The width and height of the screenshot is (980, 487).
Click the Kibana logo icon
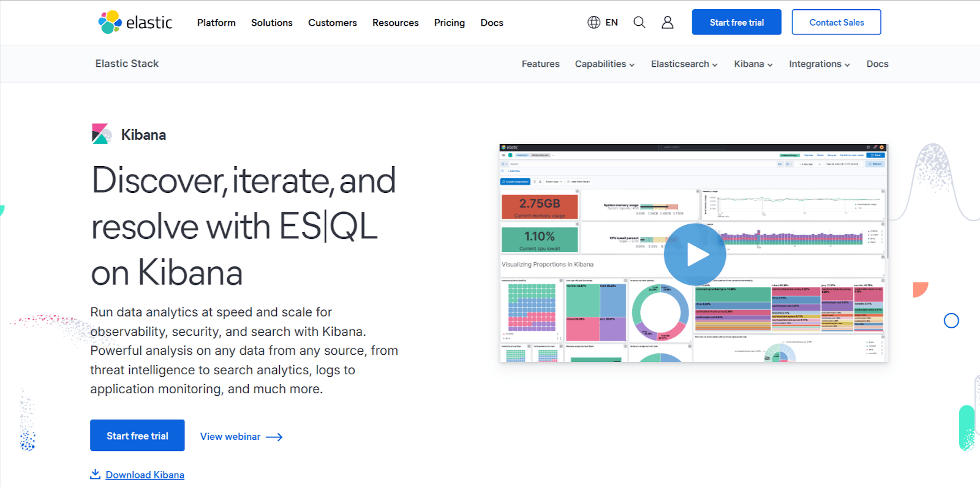[102, 134]
